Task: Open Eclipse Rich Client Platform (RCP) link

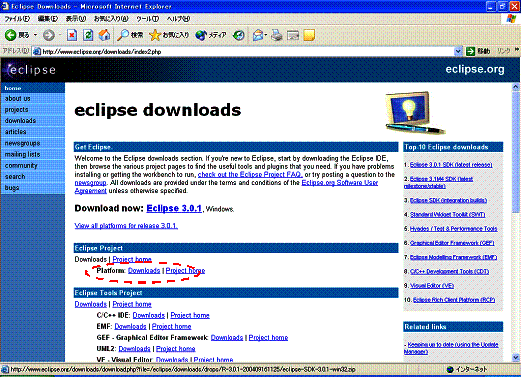Action: (454, 300)
